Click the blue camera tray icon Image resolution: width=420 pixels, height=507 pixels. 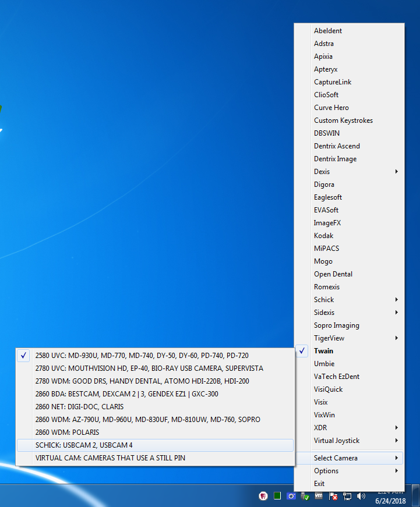(291, 496)
